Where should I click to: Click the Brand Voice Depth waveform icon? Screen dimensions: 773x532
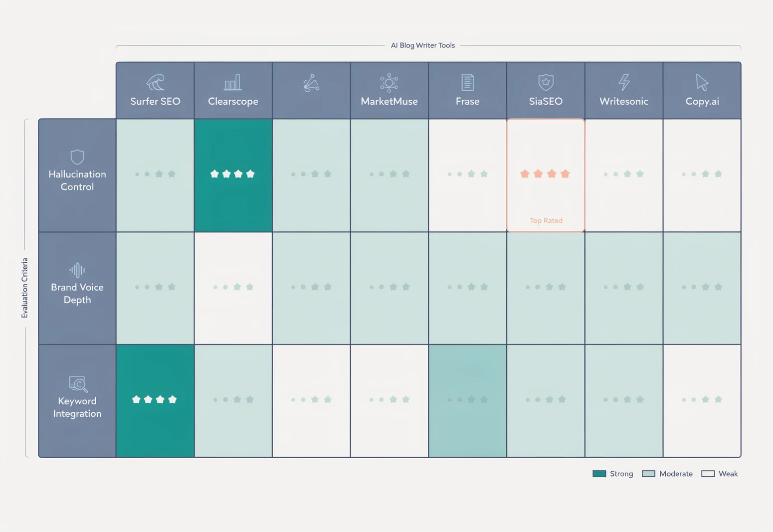77,270
